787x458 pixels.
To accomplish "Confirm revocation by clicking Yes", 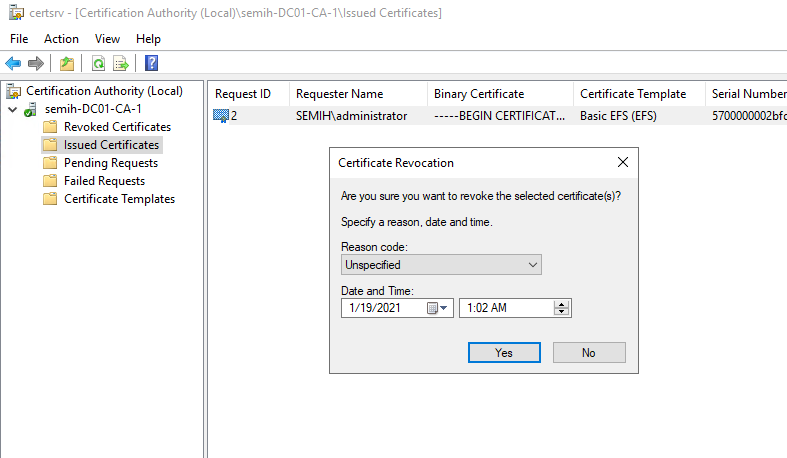I will tap(504, 353).
